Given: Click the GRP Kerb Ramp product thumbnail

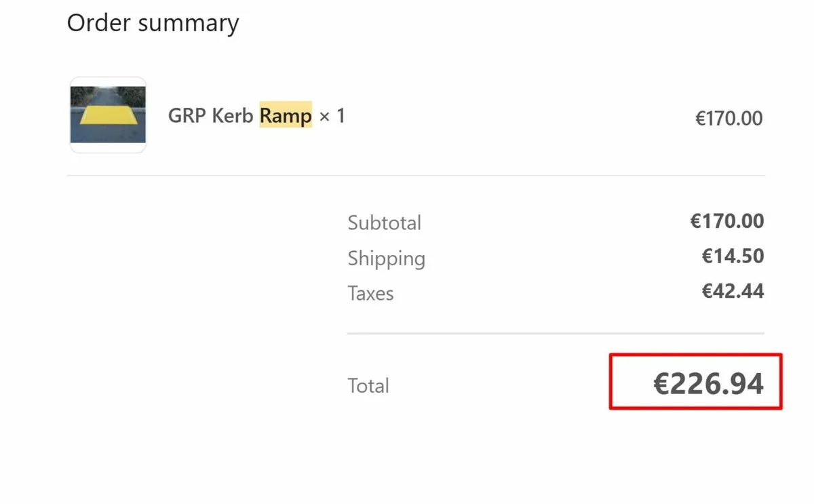Looking at the screenshot, I should coord(108,115).
